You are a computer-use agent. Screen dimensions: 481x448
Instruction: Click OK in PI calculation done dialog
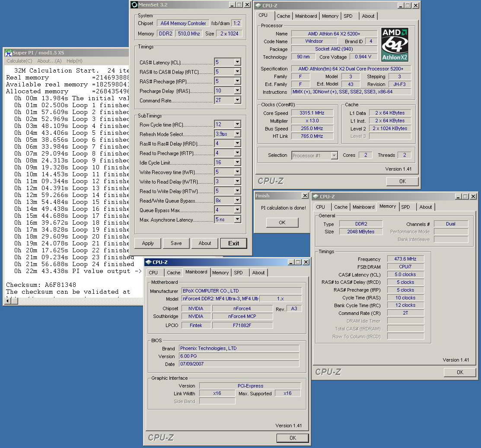282,222
